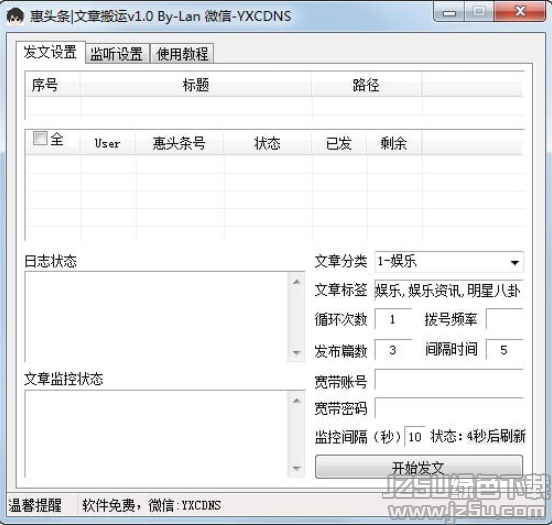Tick the 全 select-all checkbox

pyautogui.click(x=40, y=138)
